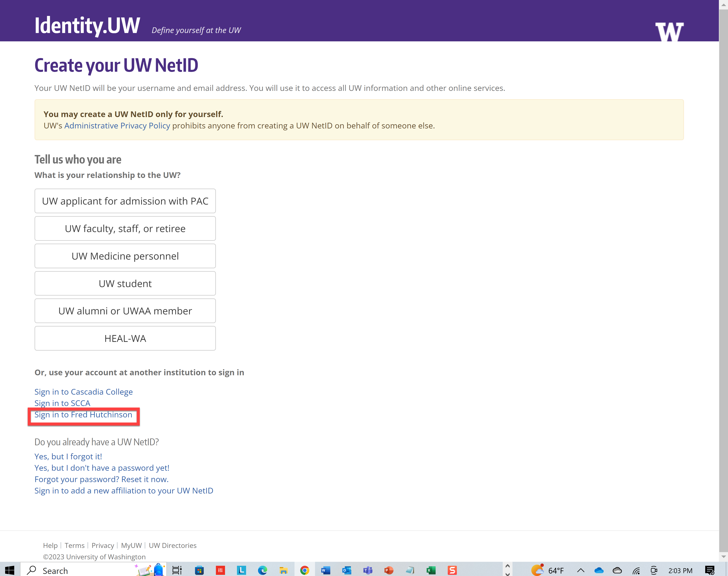
Task: Click the taskbar clock showing 2:03 PM
Action: (680, 571)
